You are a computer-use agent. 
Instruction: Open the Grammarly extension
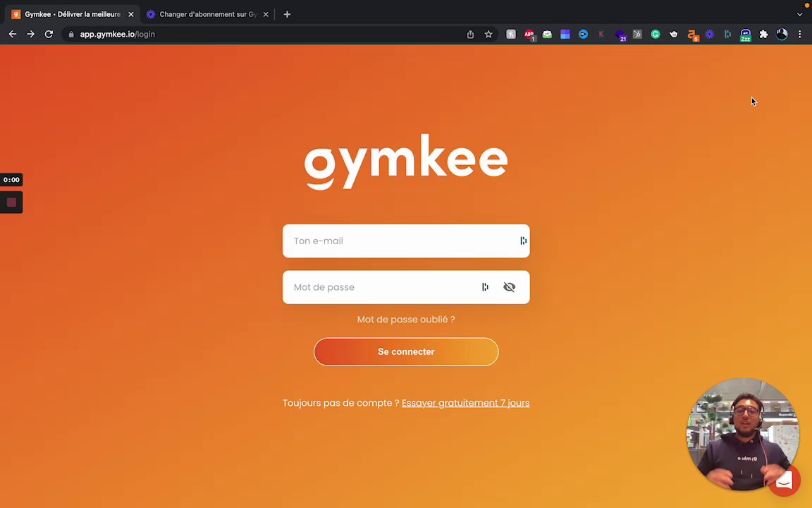[x=656, y=34]
